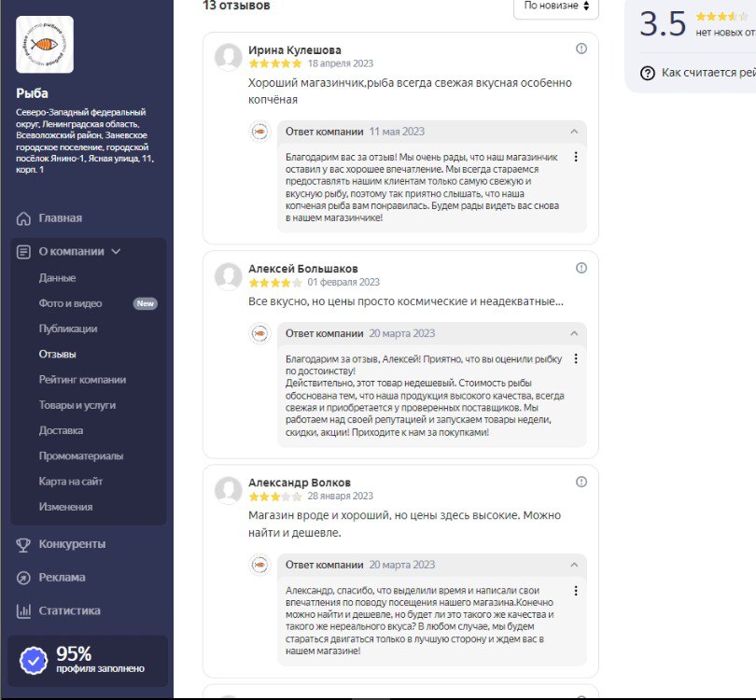756x700 pixels.
Task: Collapse company reply to Ирина Кулешова
Action: 573,132
